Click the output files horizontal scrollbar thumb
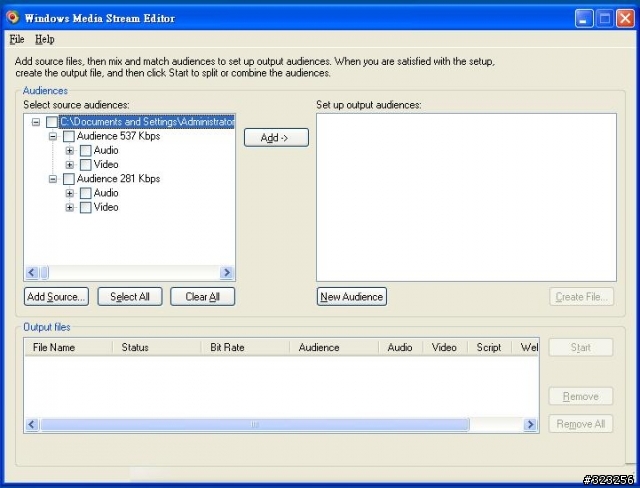This screenshot has height=488, width=640. tap(255, 424)
